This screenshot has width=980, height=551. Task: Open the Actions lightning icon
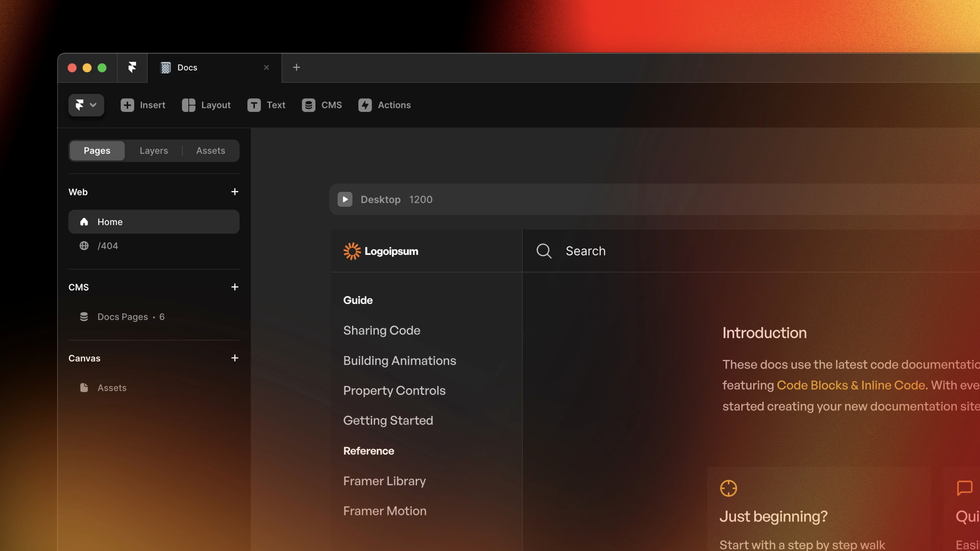[365, 105]
